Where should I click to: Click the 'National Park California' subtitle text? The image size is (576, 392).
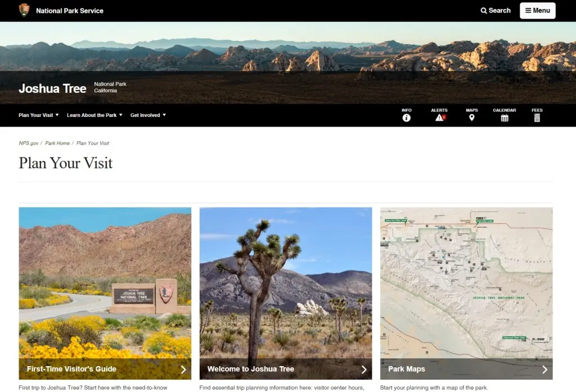(110, 87)
